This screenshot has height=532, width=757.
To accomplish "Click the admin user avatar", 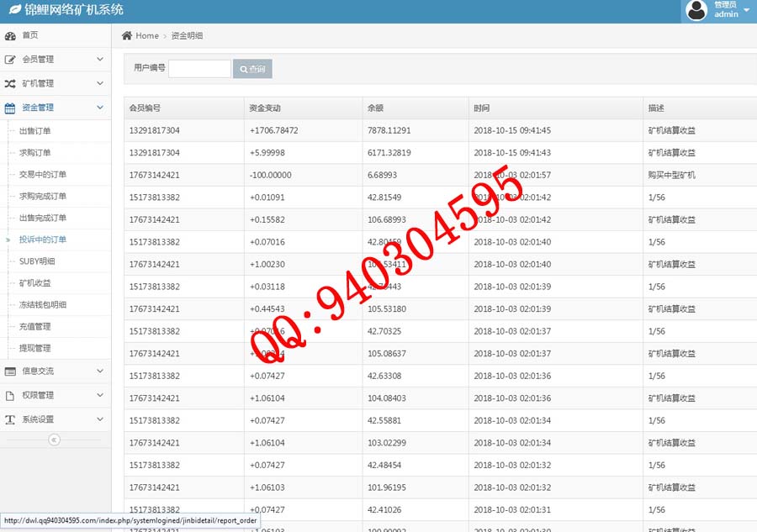I will (x=696, y=10).
